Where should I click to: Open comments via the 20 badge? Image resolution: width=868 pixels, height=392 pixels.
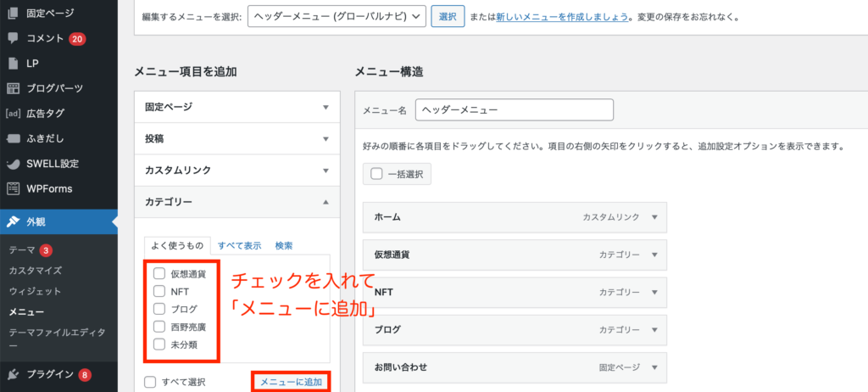77,39
